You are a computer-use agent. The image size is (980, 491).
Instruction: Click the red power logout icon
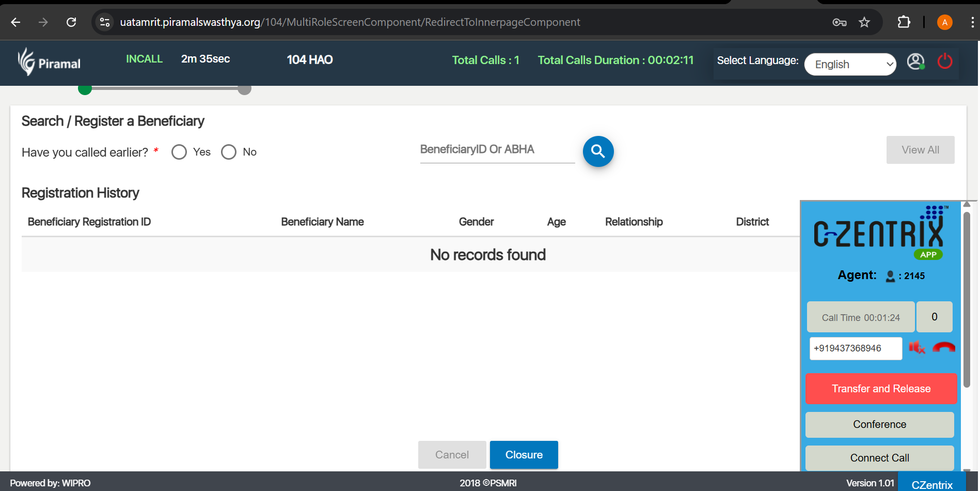coord(944,62)
